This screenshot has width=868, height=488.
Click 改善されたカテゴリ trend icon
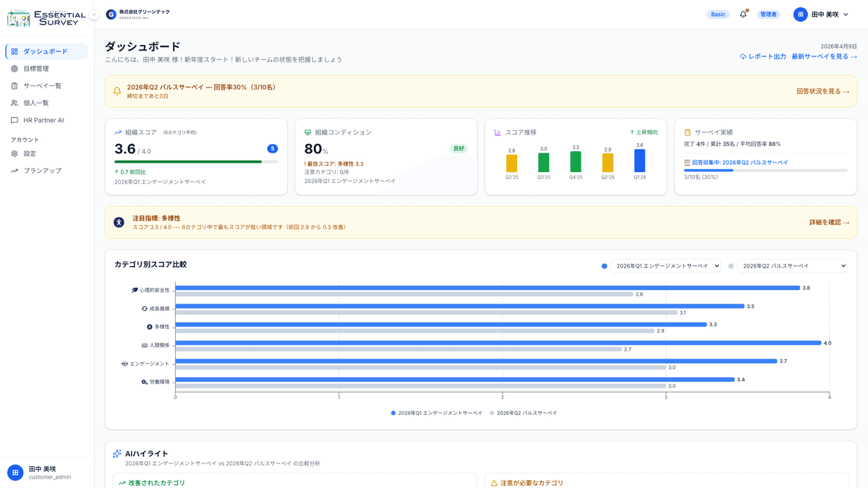122,483
